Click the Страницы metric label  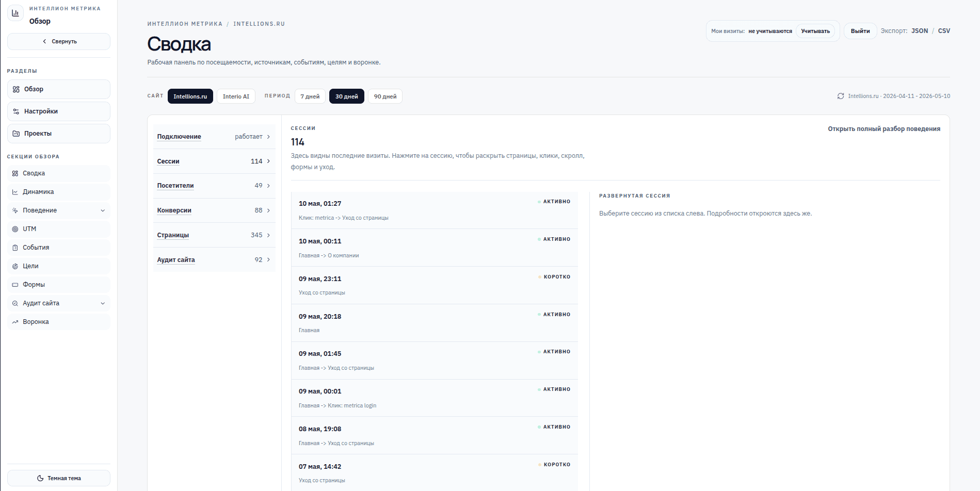pos(173,235)
